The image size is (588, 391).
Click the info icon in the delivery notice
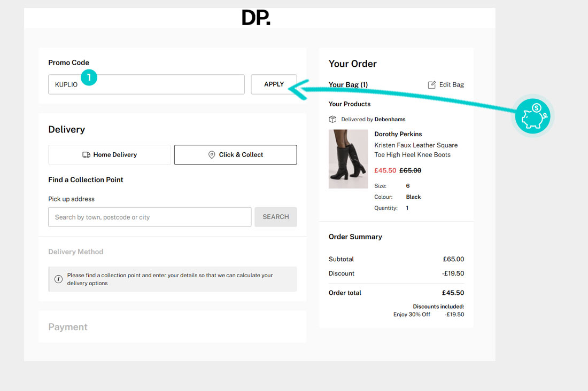tap(58, 278)
